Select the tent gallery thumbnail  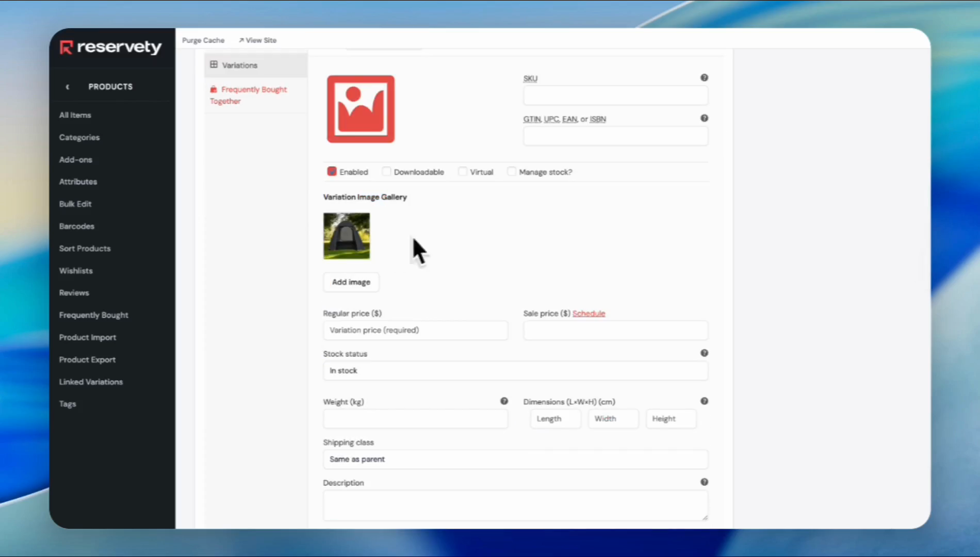[x=346, y=236]
